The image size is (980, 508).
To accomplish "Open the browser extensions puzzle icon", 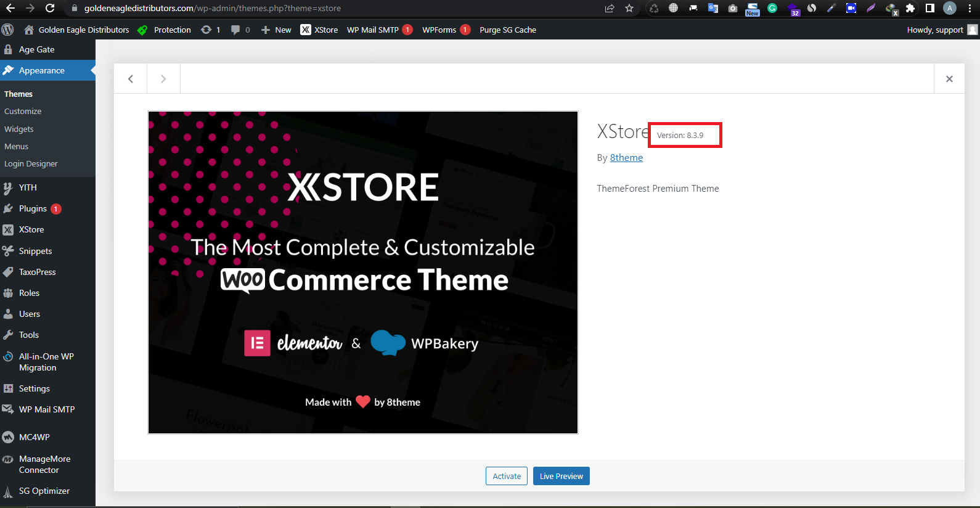I will (910, 8).
